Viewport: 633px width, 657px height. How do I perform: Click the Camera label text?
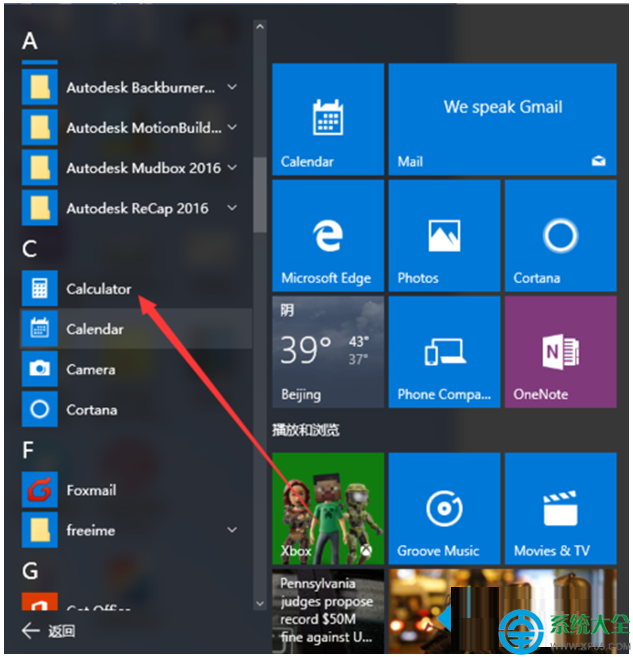91,369
